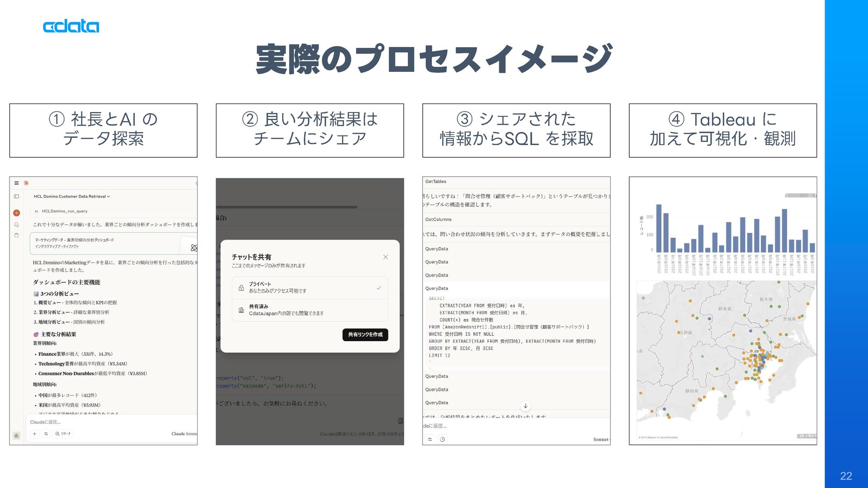The image size is (868, 488).
Task: Start new chat with orange plus icon
Action: (x=16, y=213)
